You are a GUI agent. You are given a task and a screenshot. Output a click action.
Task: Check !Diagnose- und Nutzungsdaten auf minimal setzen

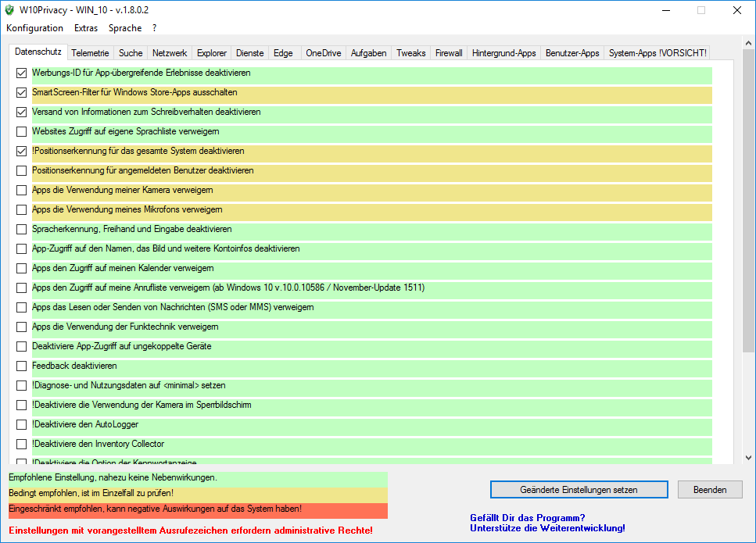pyautogui.click(x=21, y=385)
